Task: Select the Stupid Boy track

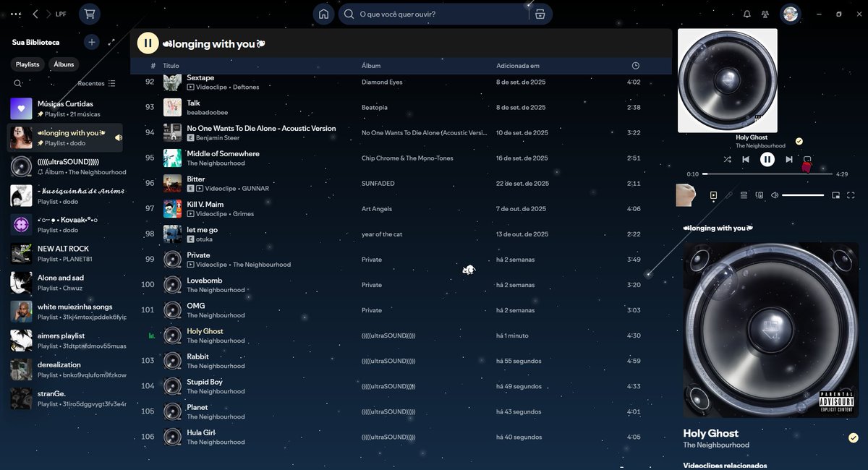Action: (401, 386)
